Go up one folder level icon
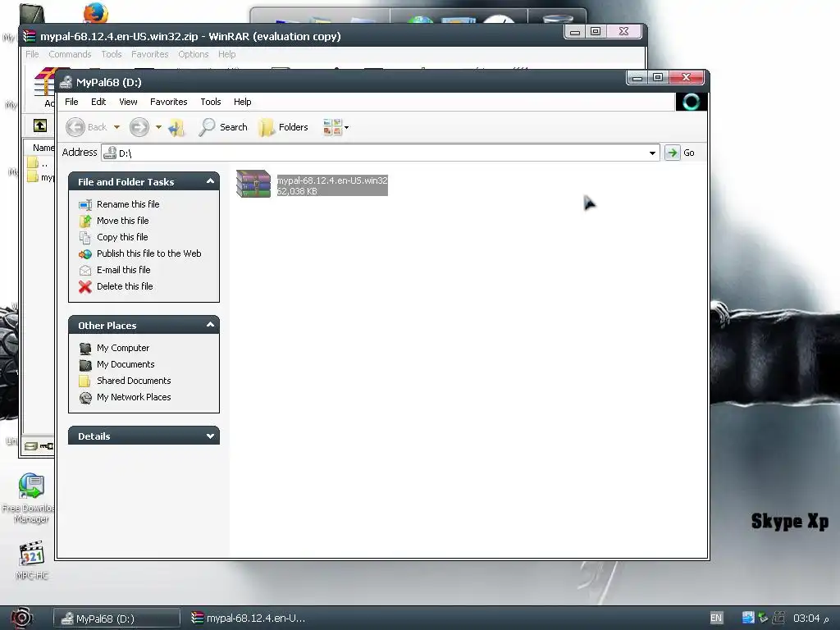 tap(176, 127)
